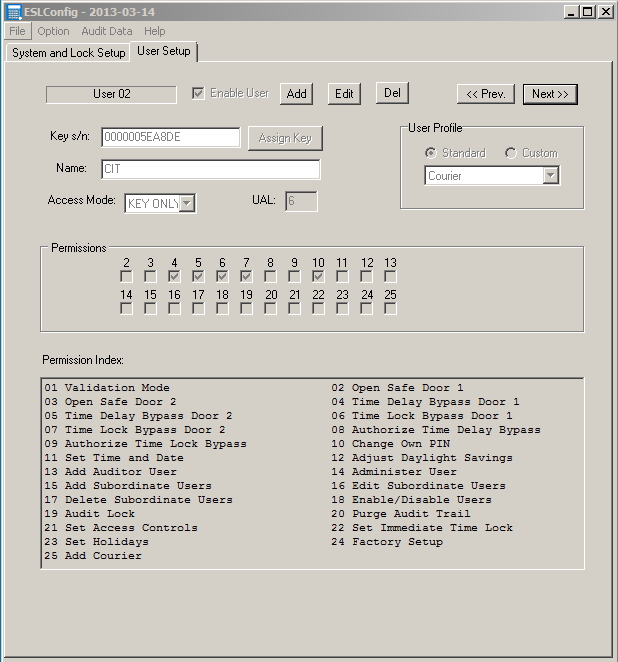This screenshot has width=618, height=662.
Task: Open the Courier user profile dropdown
Action: point(550,176)
